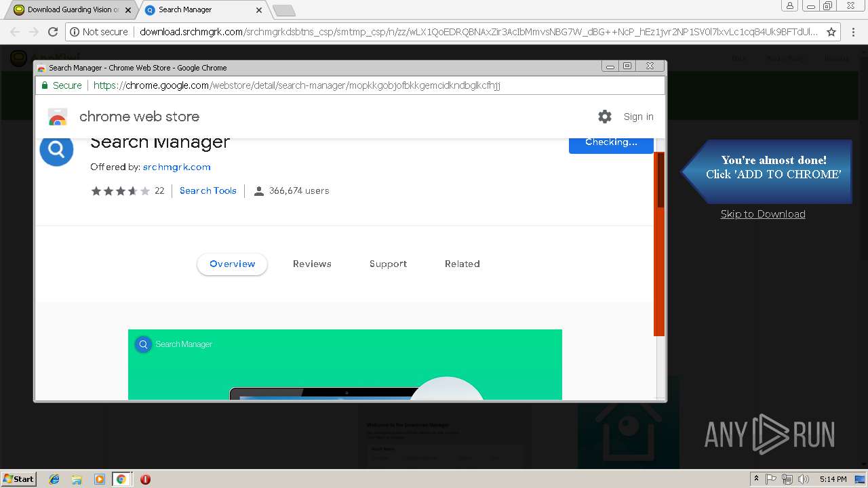Close the Search Manager browser tab
The width and height of the screenshot is (868, 488).
(x=259, y=10)
